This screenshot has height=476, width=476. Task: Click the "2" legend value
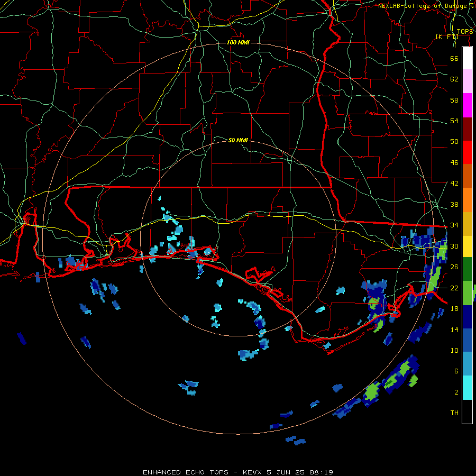pos(456,392)
